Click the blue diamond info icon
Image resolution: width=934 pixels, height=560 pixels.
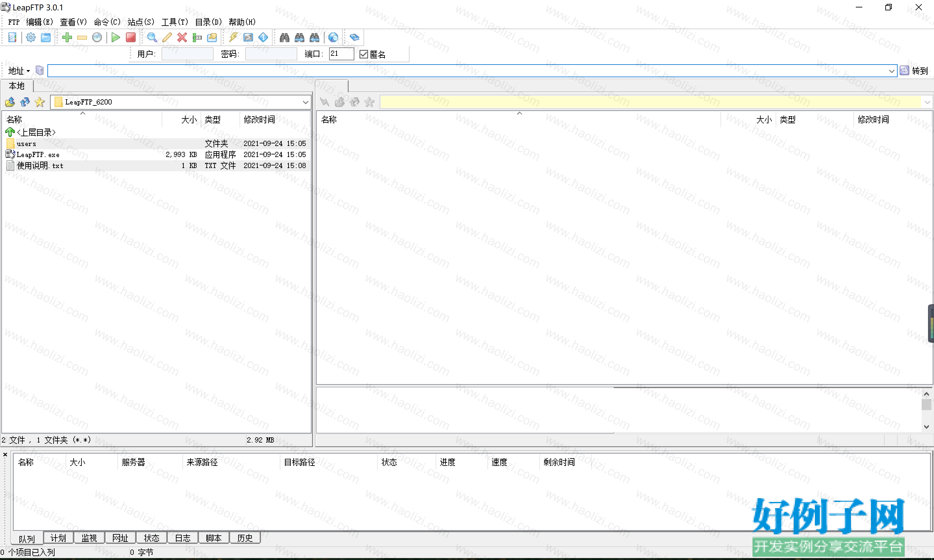264,37
